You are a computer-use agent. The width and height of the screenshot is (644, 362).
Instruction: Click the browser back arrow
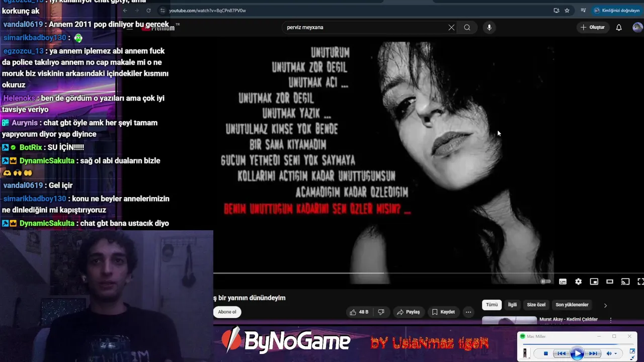[x=125, y=11]
